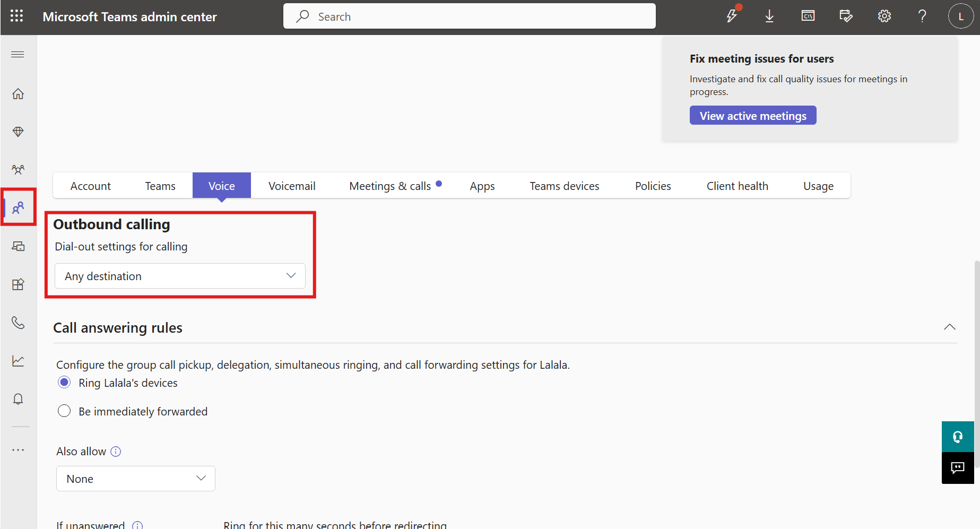Switch to the Account tab
Screen dimensions: 980x529
click(x=91, y=186)
